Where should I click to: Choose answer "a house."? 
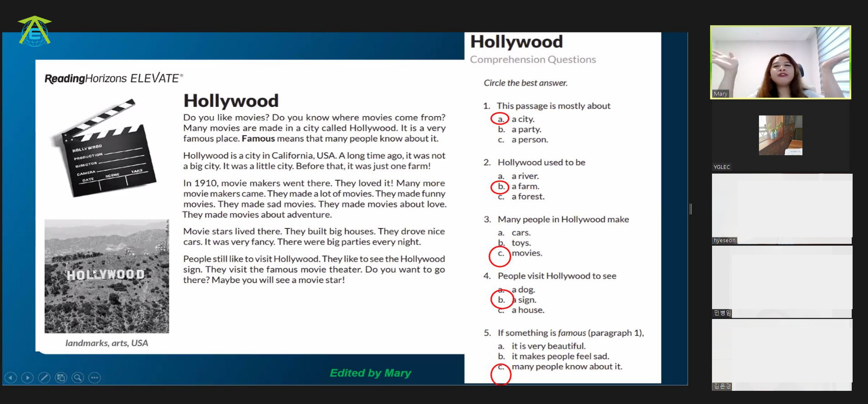528,310
